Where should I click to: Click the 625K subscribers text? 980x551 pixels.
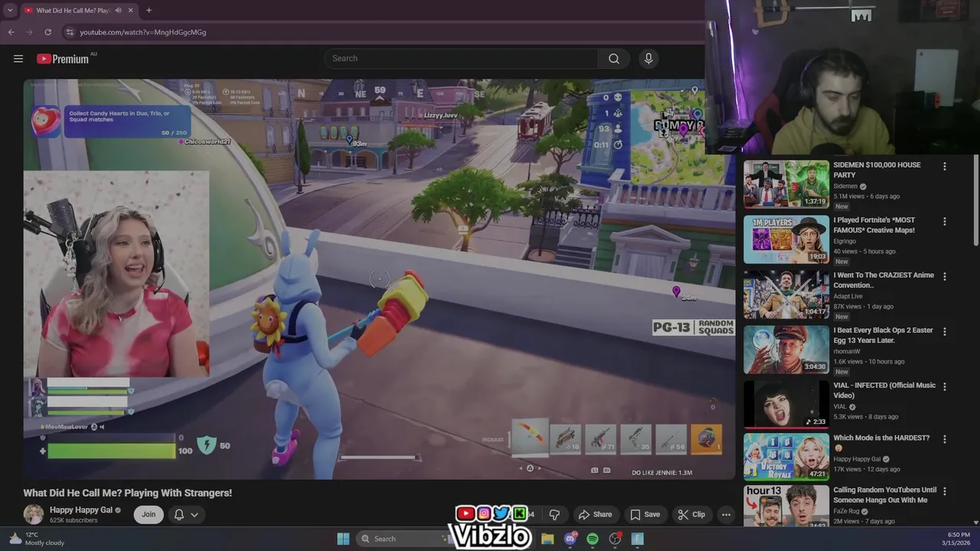(73, 520)
